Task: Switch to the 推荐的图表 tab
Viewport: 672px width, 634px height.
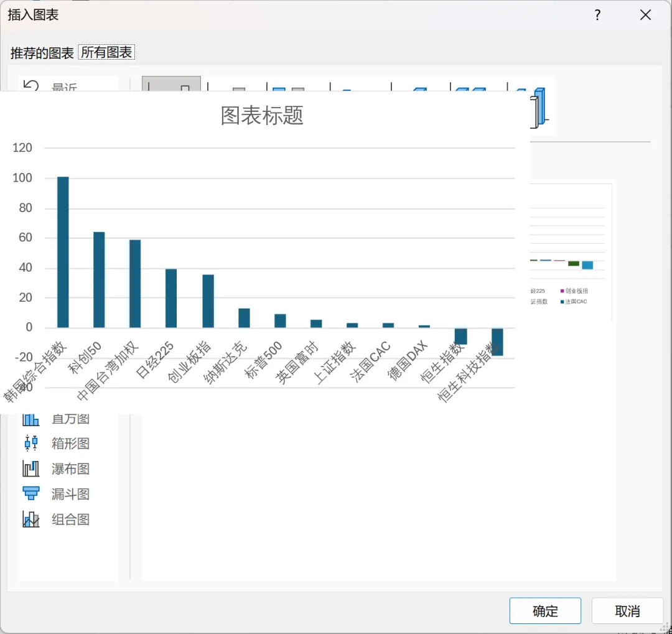Action: point(42,53)
